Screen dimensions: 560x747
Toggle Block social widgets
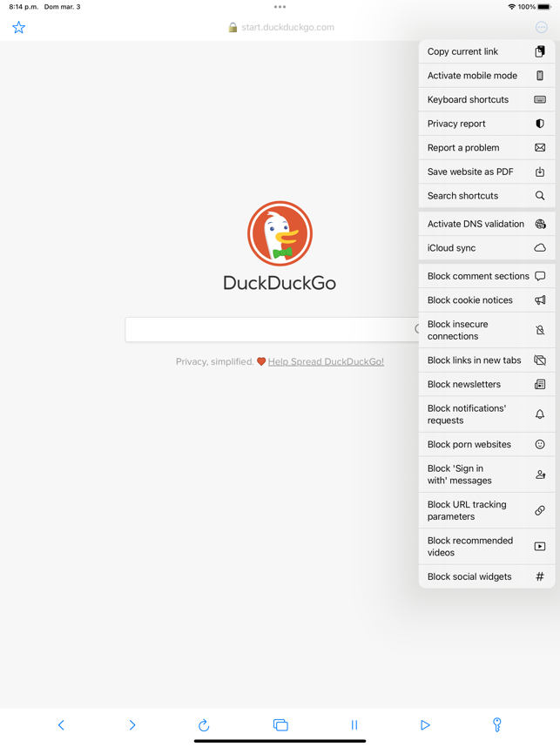coord(487,576)
